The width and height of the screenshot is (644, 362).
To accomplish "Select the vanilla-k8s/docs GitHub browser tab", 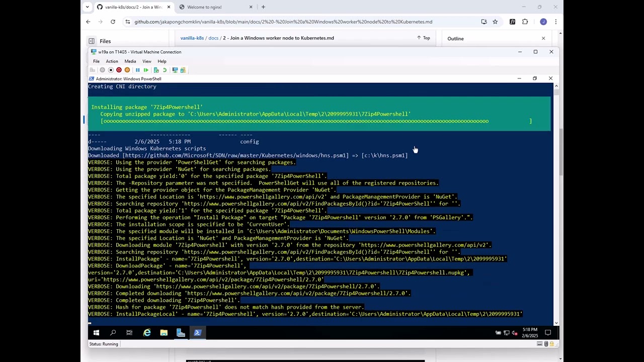I will coord(133,7).
